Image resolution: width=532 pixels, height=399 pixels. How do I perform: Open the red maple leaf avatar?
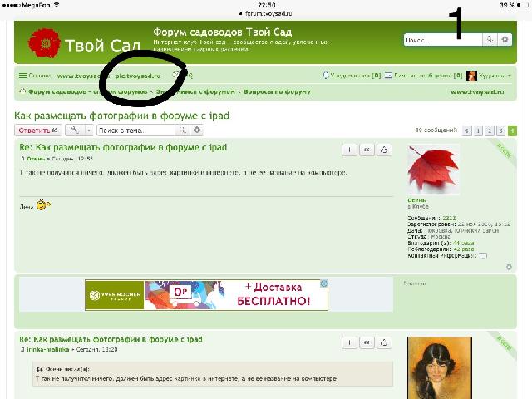[433, 170]
